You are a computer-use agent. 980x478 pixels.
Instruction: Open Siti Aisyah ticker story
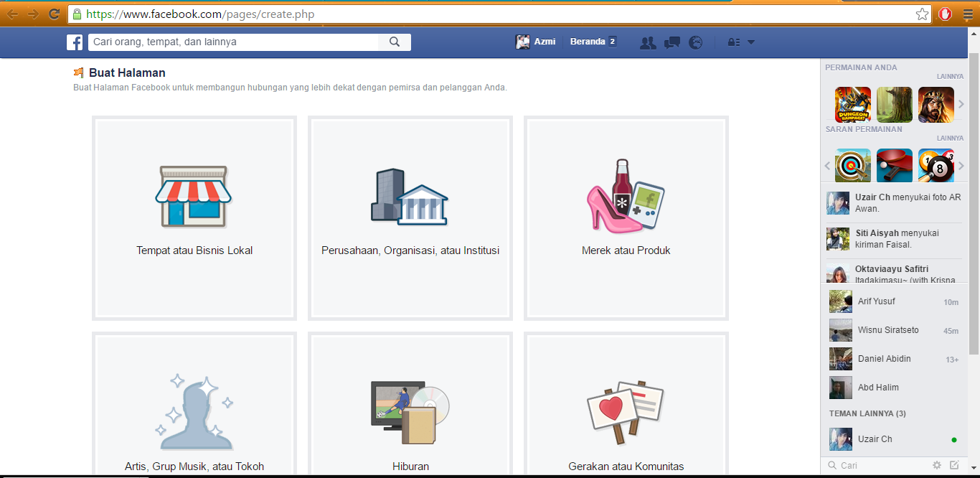click(894, 239)
